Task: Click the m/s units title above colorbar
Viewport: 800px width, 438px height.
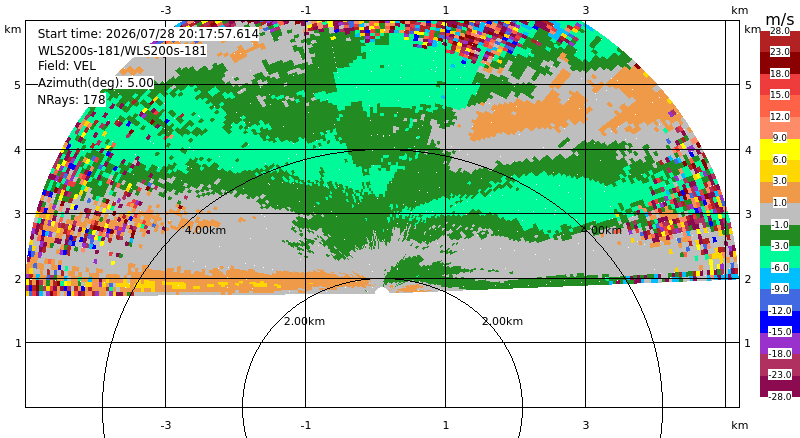Action: pos(780,19)
